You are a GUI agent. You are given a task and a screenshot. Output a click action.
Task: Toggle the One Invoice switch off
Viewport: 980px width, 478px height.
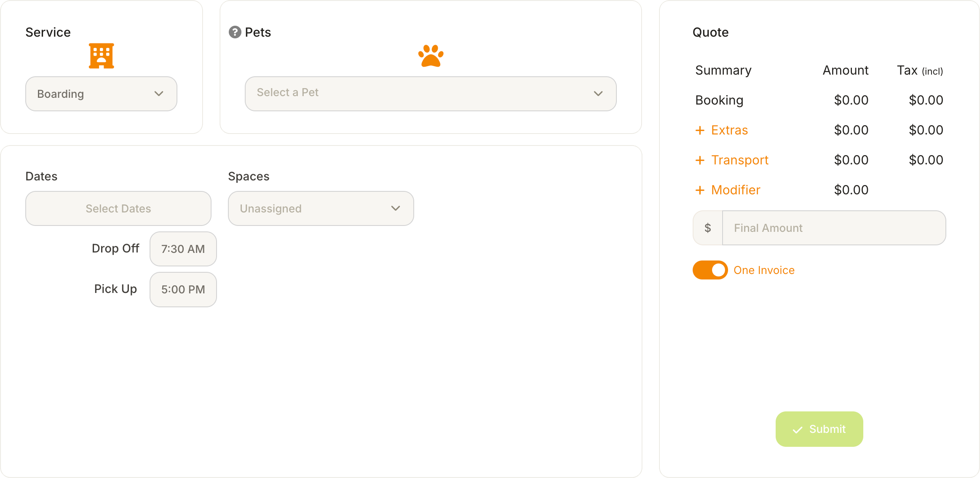pyautogui.click(x=710, y=270)
